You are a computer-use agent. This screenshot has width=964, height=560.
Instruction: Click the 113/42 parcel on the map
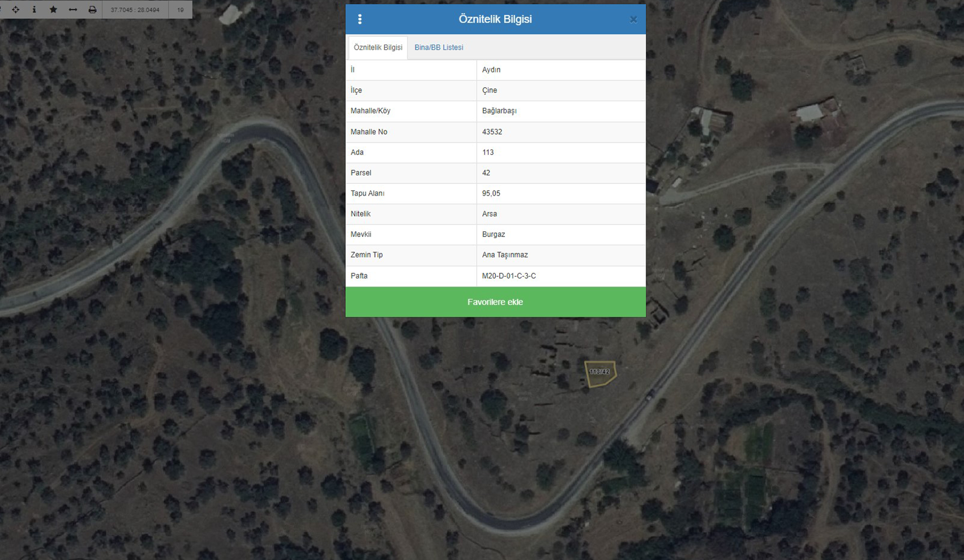click(x=599, y=373)
